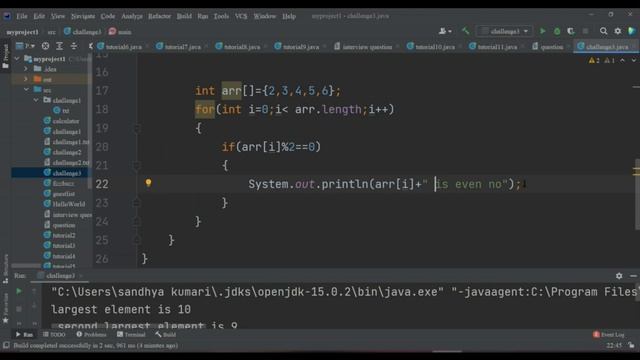Image resolution: width=640 pixels, height=360 pixels.
Task: Click the editor vertical scrollbar
Action: coord(637,194)
